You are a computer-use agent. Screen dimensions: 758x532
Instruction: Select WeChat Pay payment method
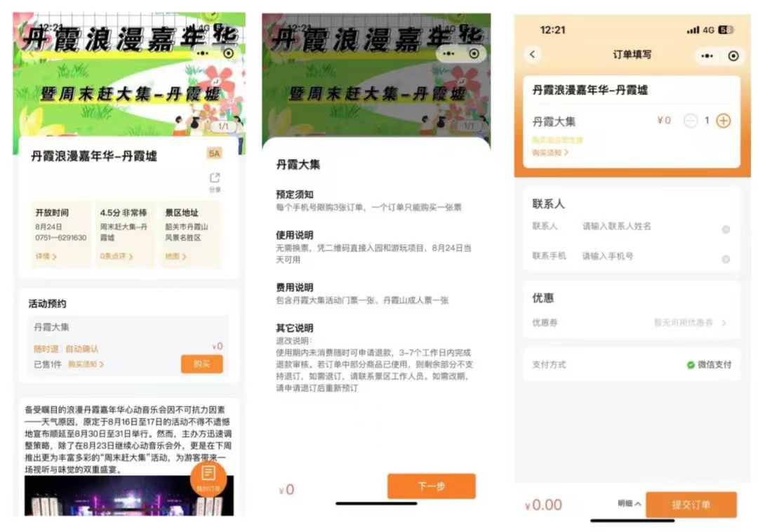[709, 365]
